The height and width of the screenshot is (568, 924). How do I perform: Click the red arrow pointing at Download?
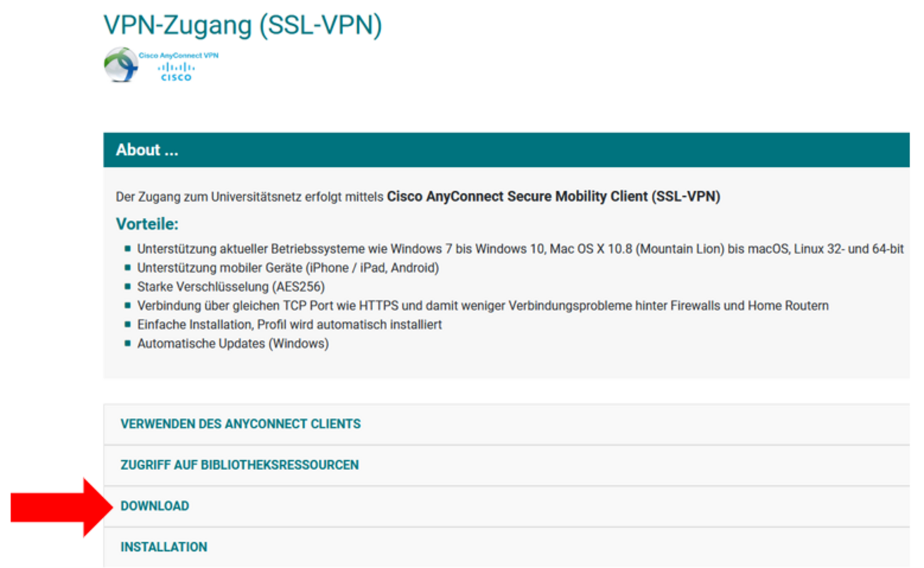(x=57, y=506)
